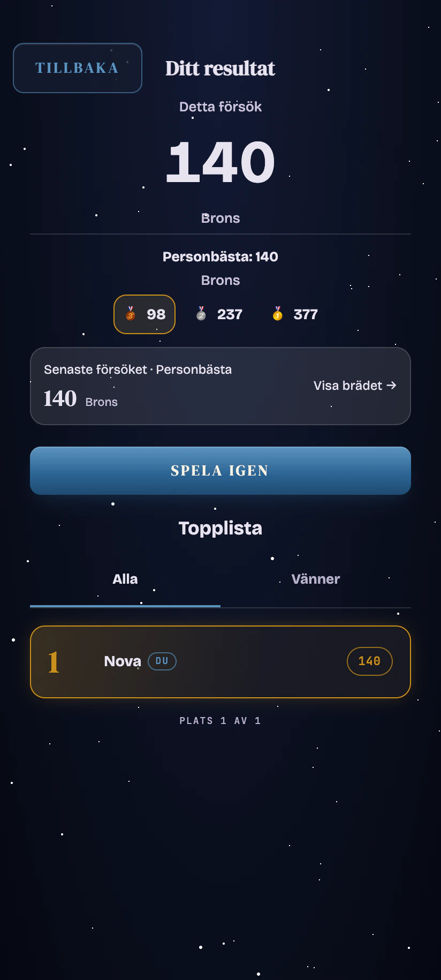Click the gold rank number 1
441x980 pixels.
(54, 662)
